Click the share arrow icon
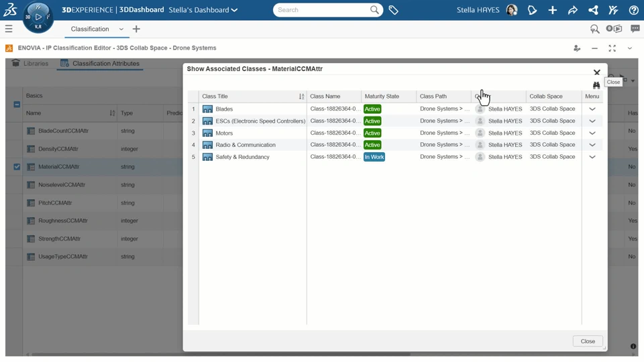The image size is (644, 362). 572,10
